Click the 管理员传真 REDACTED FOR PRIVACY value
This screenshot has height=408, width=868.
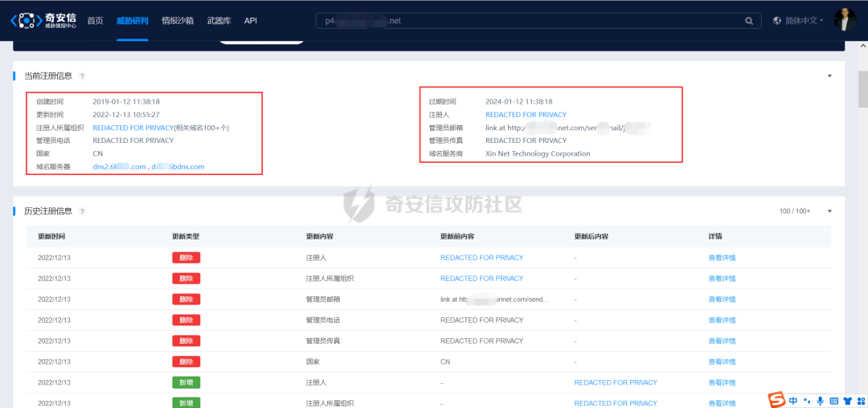pyautogui.click(x=526, y=141)
